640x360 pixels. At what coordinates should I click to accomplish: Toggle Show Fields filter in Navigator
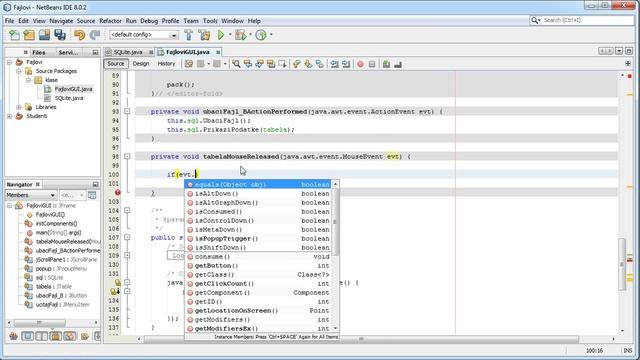click(x=27, y=336)
